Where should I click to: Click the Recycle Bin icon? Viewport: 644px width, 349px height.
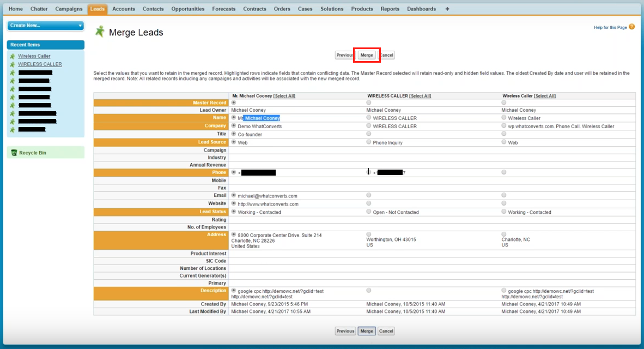14,153
